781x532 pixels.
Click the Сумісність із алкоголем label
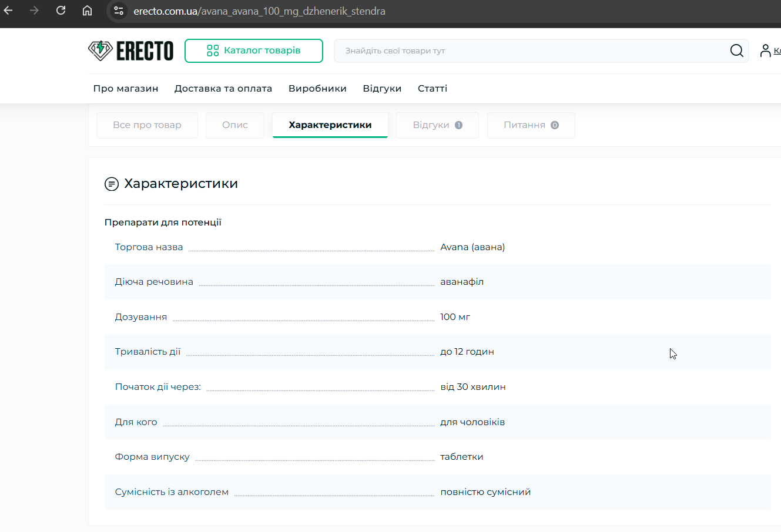click(x=172, y=492)
